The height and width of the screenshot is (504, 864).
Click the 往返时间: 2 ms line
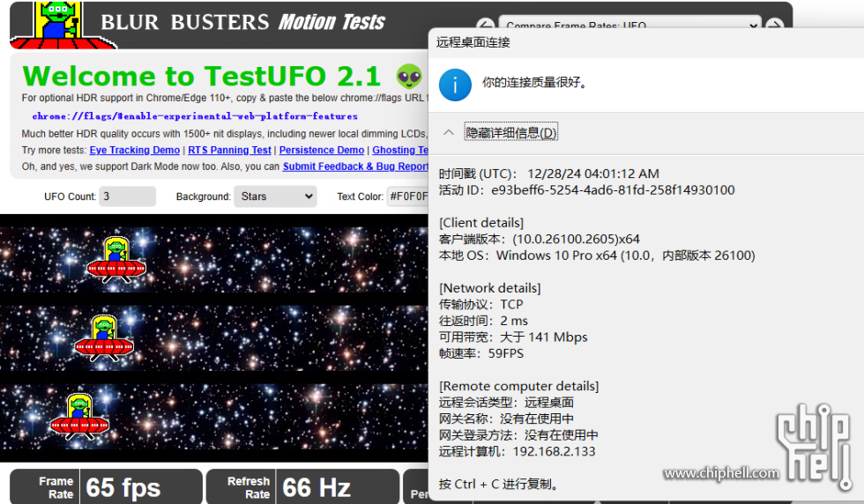[483, 321]
